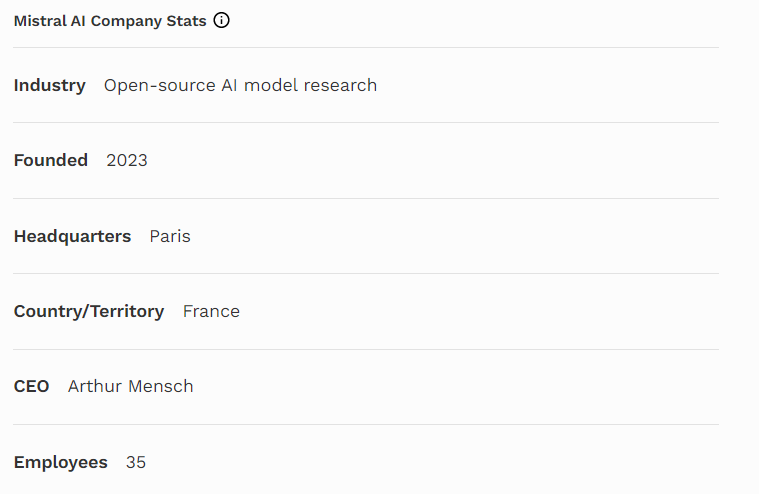Click the divider line below the CEO row
Screen dimensions: 759x494
pyautogui.click(x=366, y=424)
